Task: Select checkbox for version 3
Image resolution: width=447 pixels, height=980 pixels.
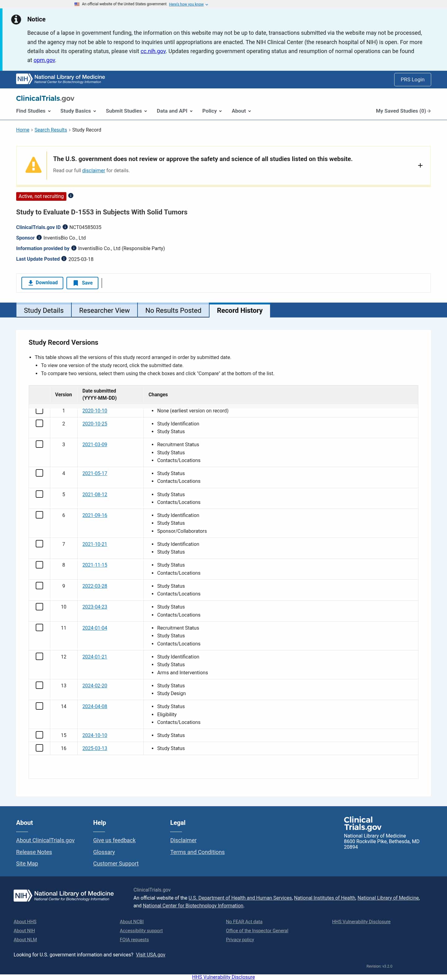Action: coord(39,444)
